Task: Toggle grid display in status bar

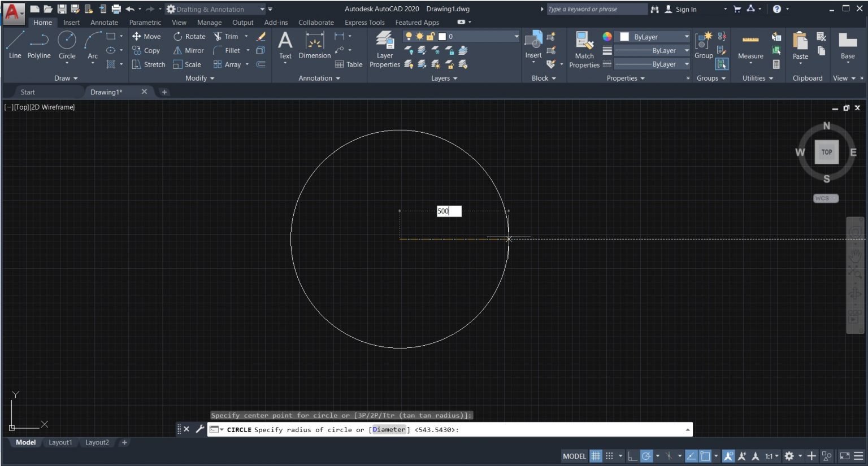Action: pyautogui.click(x=596, y=456)
